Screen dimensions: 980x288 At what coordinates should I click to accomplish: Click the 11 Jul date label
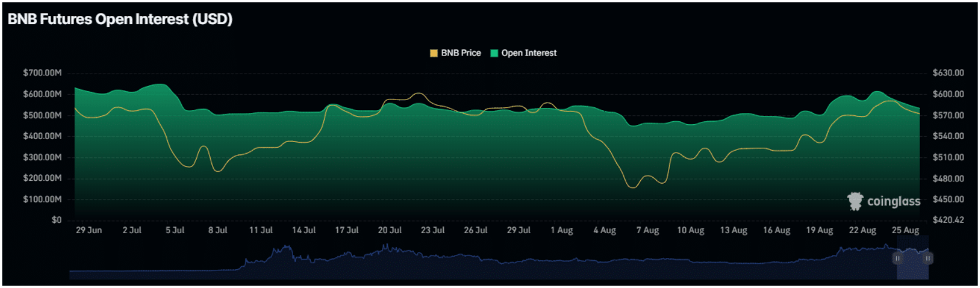pyautogui.click(x=261, y=230)
